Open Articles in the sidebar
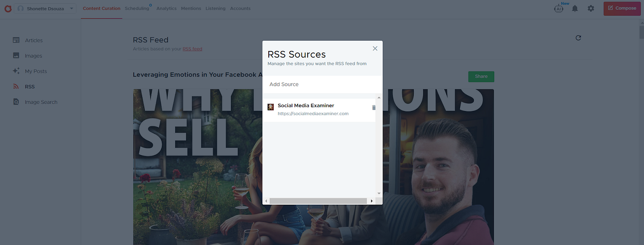Image resolution: width=644 pixels, height=245 pixels. [34, 40]
